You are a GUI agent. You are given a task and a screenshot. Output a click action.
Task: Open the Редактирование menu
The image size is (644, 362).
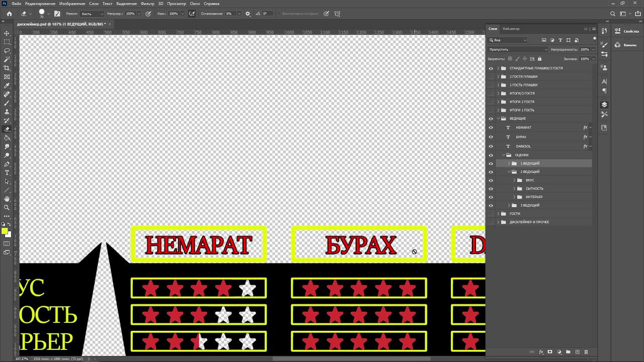pos(40,4)
